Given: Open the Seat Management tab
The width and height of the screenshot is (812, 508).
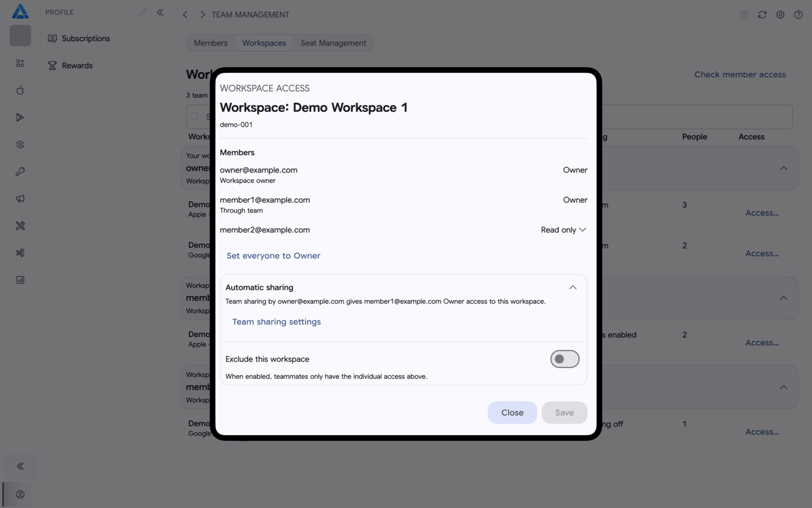Looking at the screenshot, I should (333, 43).
